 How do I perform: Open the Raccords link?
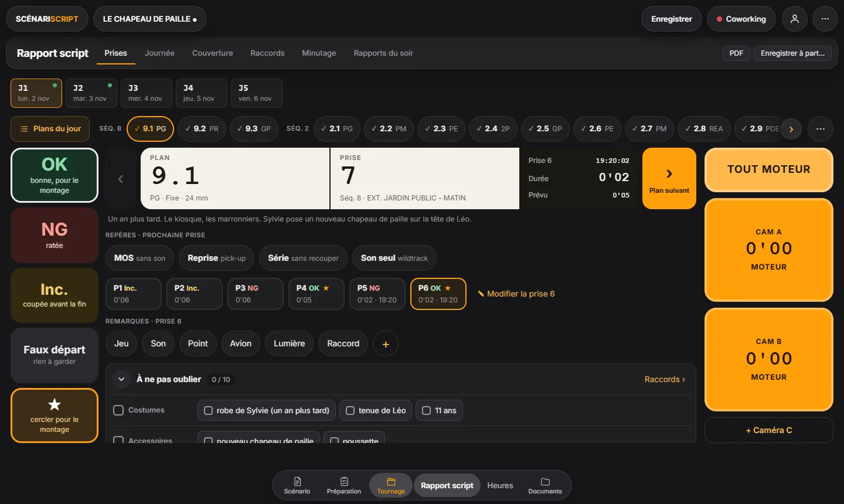pos(665,380)
